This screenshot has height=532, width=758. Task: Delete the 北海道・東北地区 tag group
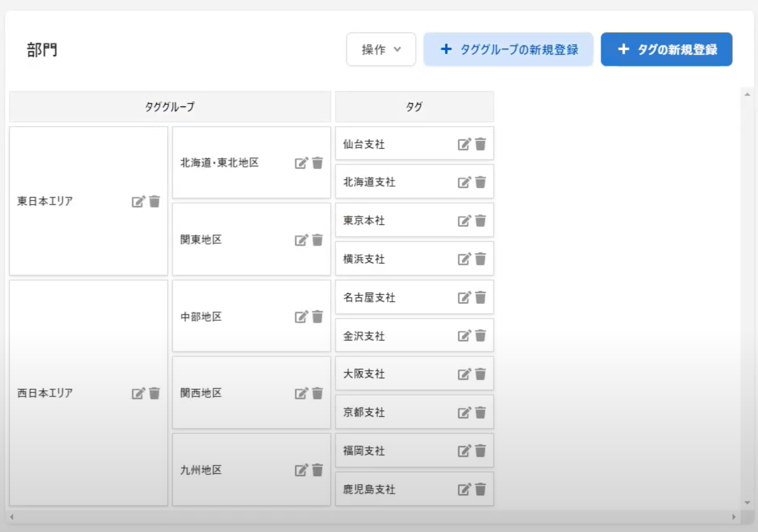pos(318,163)
